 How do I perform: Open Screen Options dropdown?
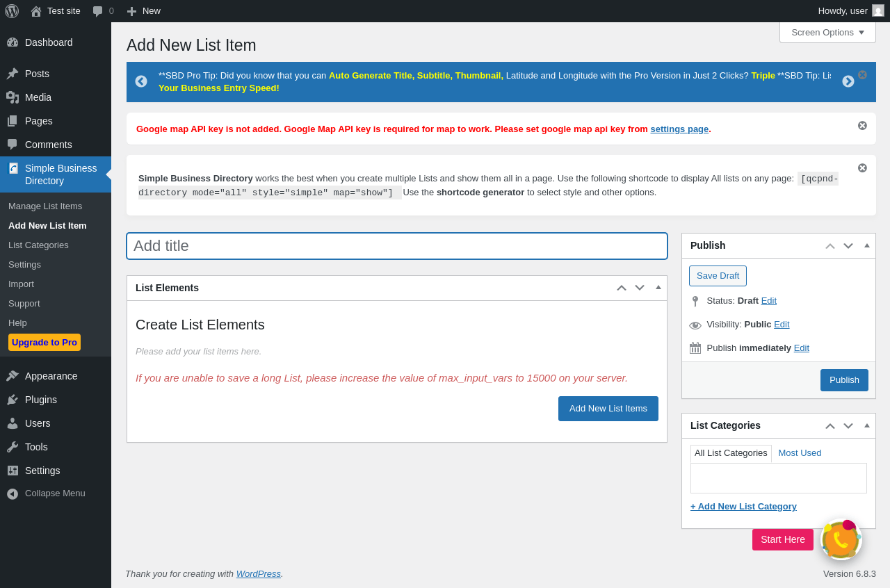coord(827,32)
